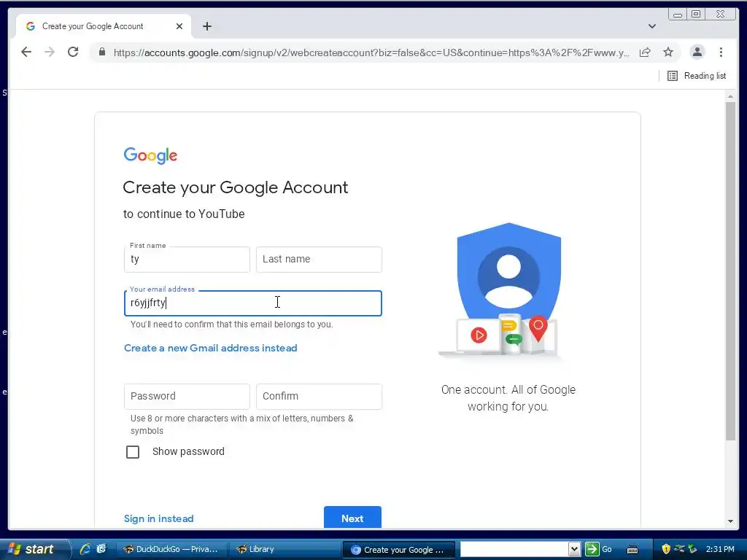The width and height of the screenshot is (747, 560).
Task: Close the Create your Google Account tab
Action: 179,26
